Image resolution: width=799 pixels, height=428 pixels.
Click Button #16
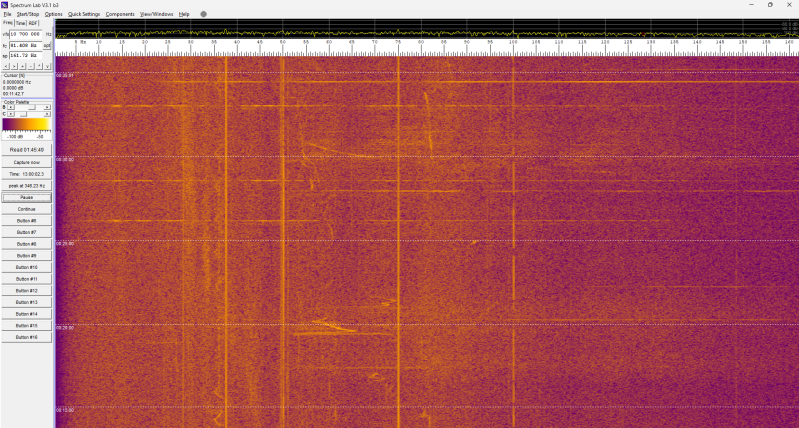(26, 337)
